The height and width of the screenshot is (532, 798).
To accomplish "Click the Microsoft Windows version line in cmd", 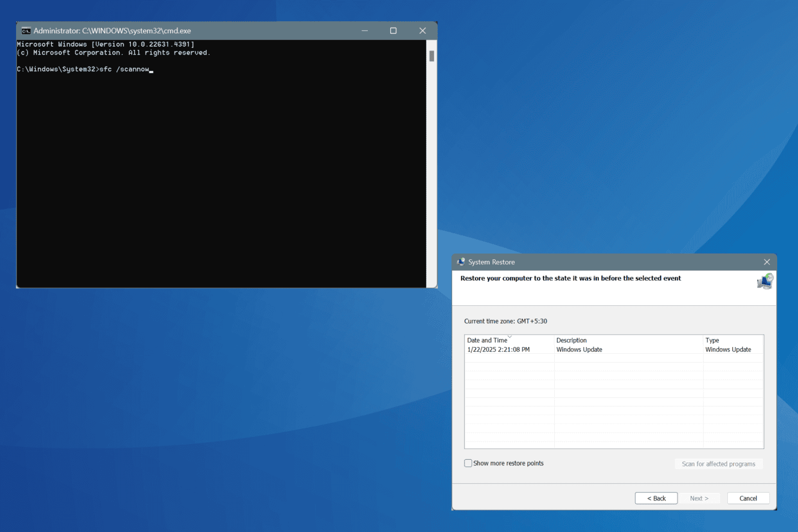I will click(x=105, y=44).
